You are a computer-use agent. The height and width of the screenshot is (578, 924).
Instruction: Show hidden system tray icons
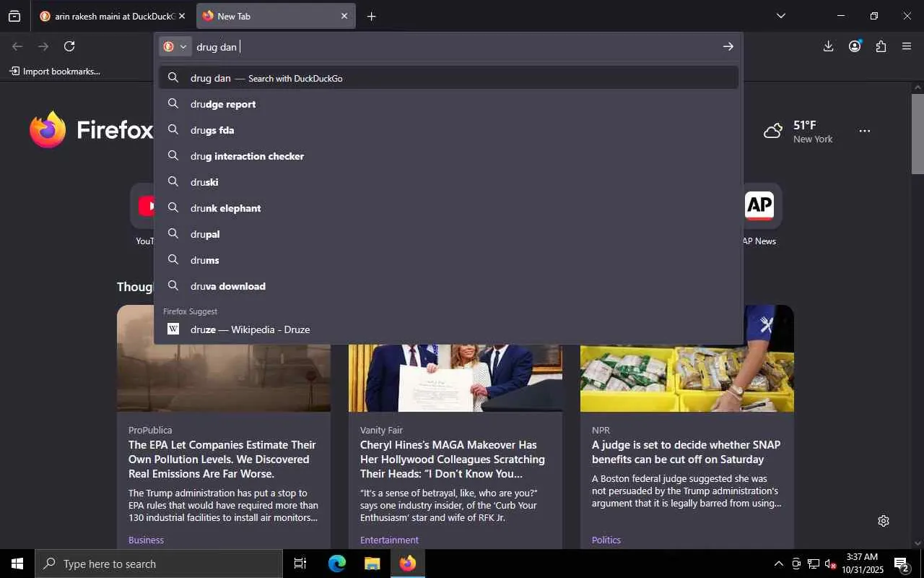778,564
